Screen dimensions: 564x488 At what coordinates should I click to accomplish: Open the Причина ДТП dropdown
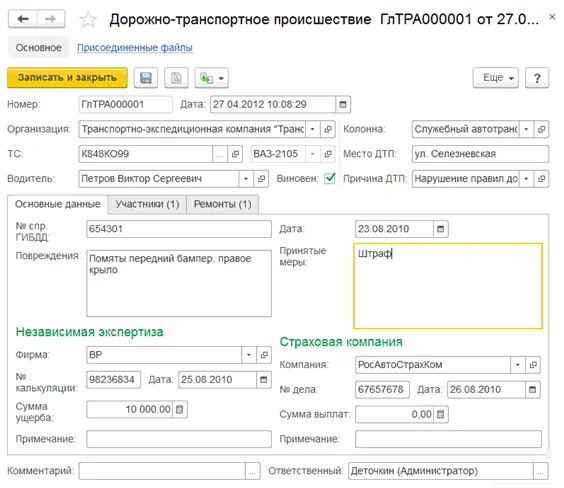point(526,179)
